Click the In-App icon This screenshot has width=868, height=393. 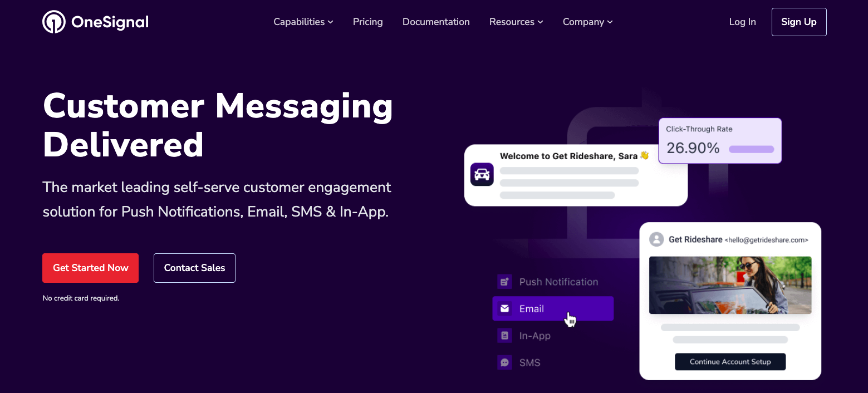[504, 336]
